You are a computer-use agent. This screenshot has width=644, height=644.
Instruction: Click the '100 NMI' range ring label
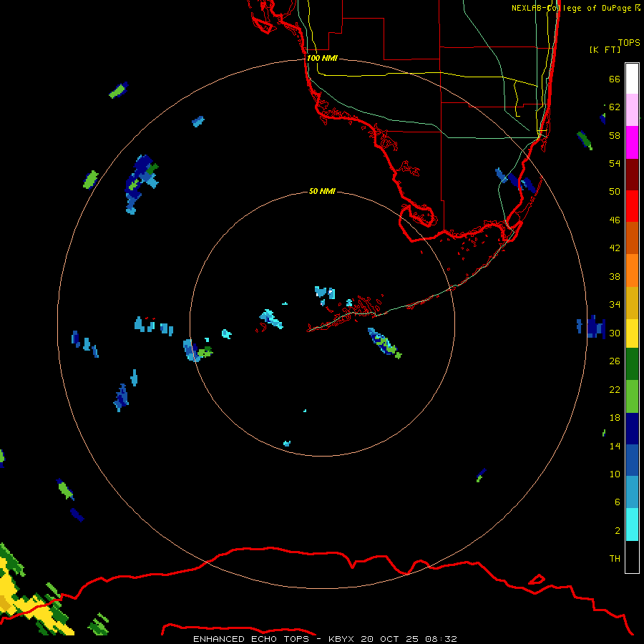pos(322,58)
